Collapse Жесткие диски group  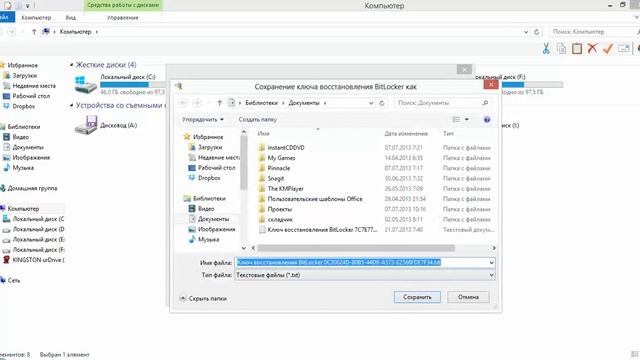[71, 65]
